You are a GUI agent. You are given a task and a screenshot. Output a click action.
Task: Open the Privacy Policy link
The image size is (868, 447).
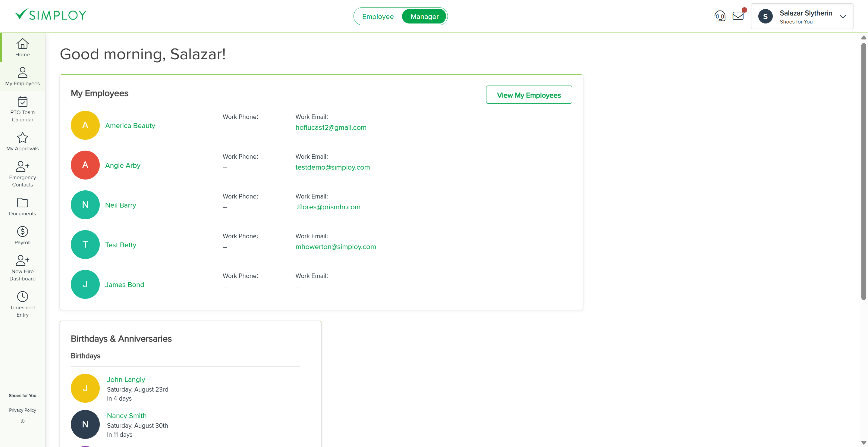(x=22, y=410)
